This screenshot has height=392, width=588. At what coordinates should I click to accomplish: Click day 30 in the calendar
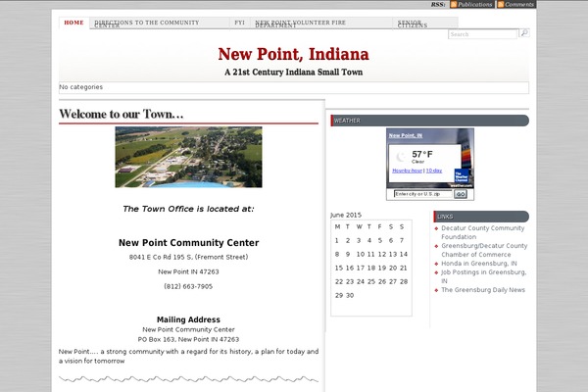pos(350,295)
